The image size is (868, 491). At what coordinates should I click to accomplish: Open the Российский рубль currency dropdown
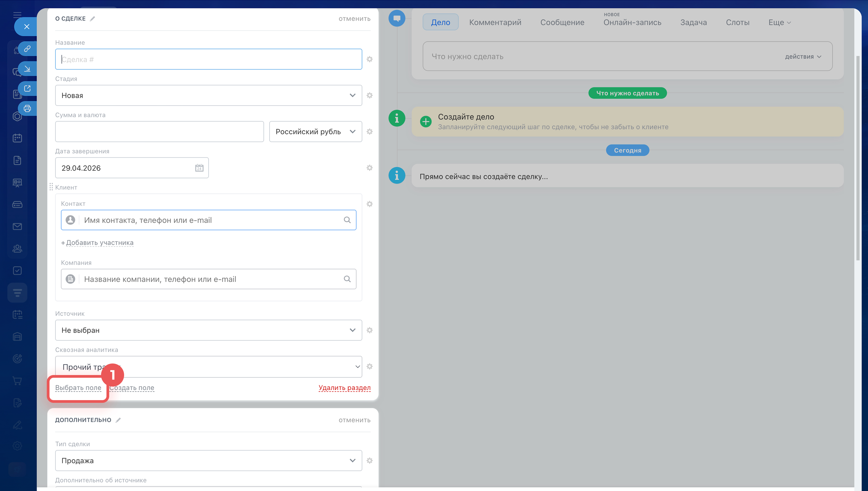[315, 132]
